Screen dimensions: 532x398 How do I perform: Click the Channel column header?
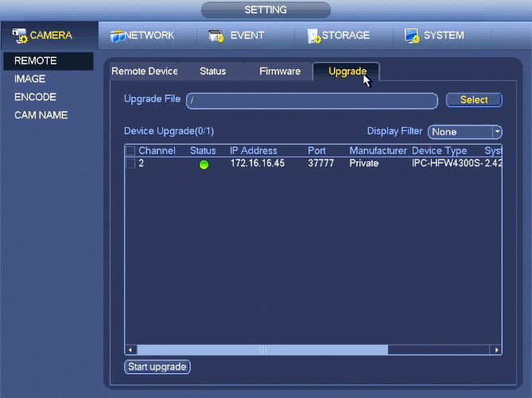pos(157,151)
